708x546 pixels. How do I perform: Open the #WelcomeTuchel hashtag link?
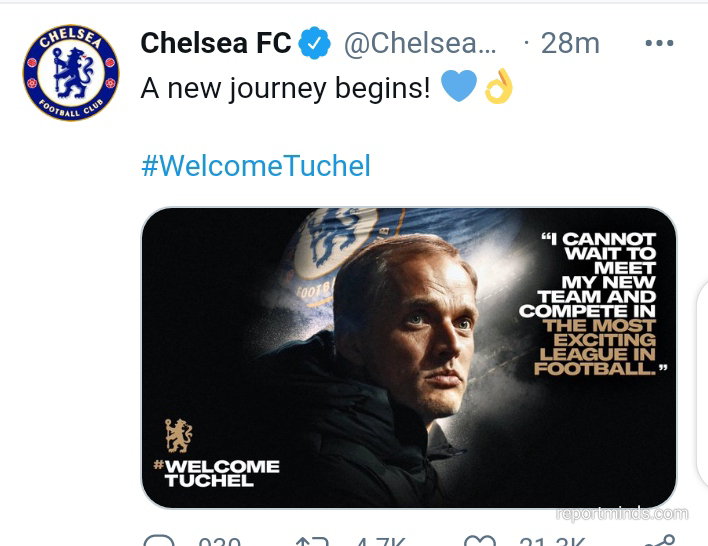256,165
